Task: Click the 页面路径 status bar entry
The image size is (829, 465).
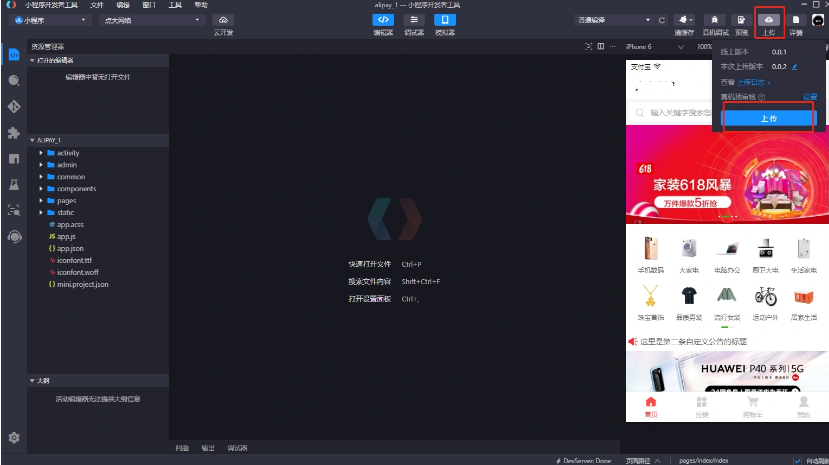Action: (643, 461)
